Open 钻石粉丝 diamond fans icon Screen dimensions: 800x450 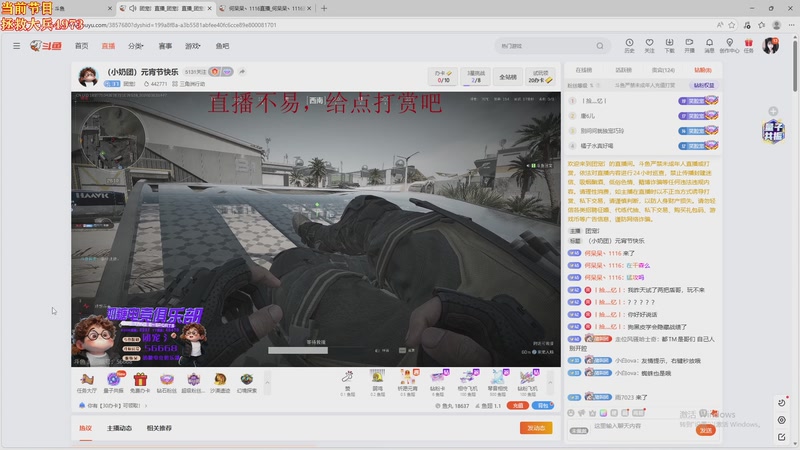point(167,383)
